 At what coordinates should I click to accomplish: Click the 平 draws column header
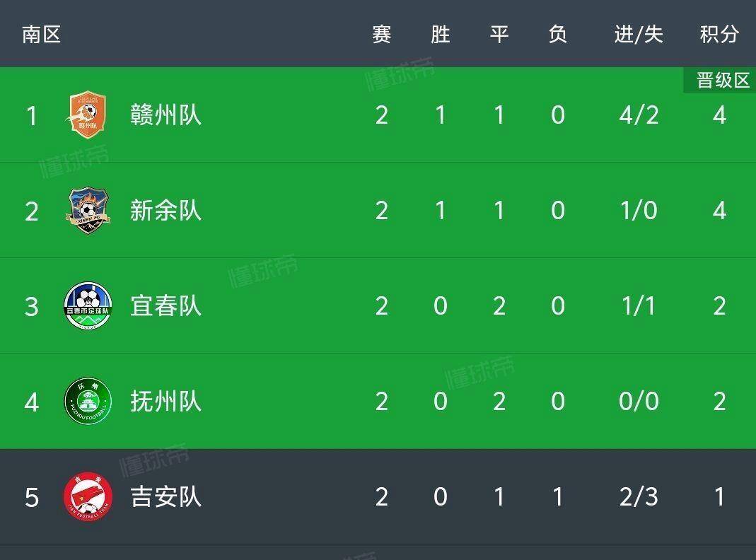point(499,34)
